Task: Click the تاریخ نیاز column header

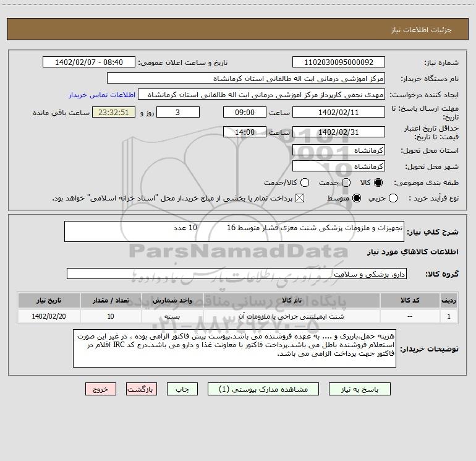Action: tap(49, 300)
